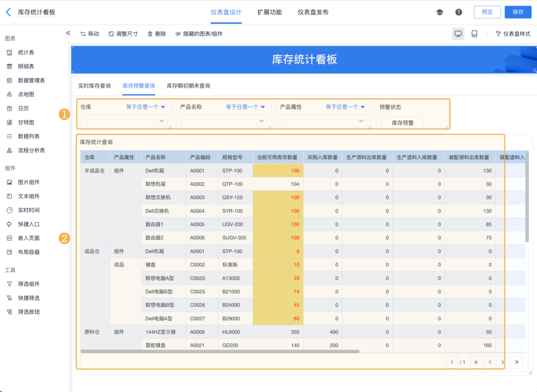Viewport: 537px width, 392px height.
Task: Expand the 产品属性 value selection box
Action: [324, 120]
